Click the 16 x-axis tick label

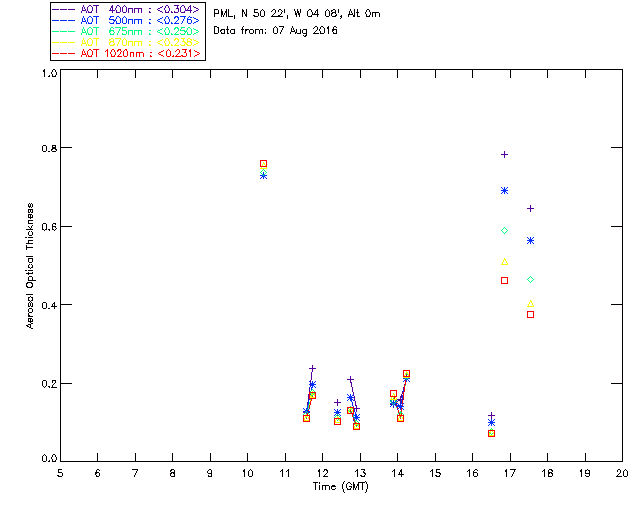(x=472, y=473)
